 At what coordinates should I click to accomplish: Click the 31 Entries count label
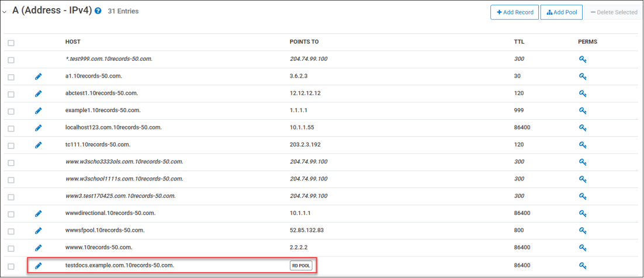[123, 11]
